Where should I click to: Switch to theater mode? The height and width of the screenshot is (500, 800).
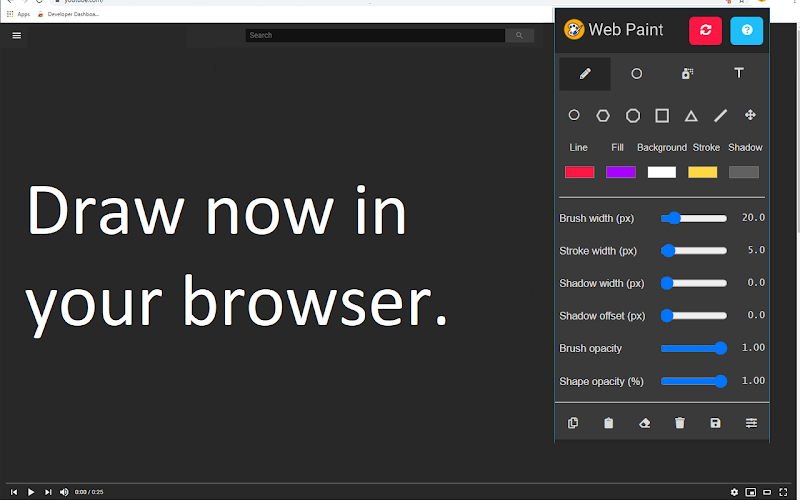[x=767, y=492]
